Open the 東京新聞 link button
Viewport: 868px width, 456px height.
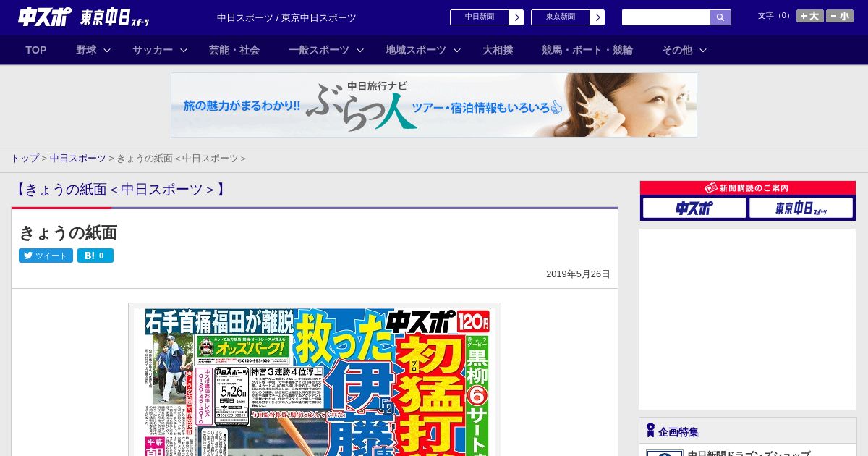560,17
